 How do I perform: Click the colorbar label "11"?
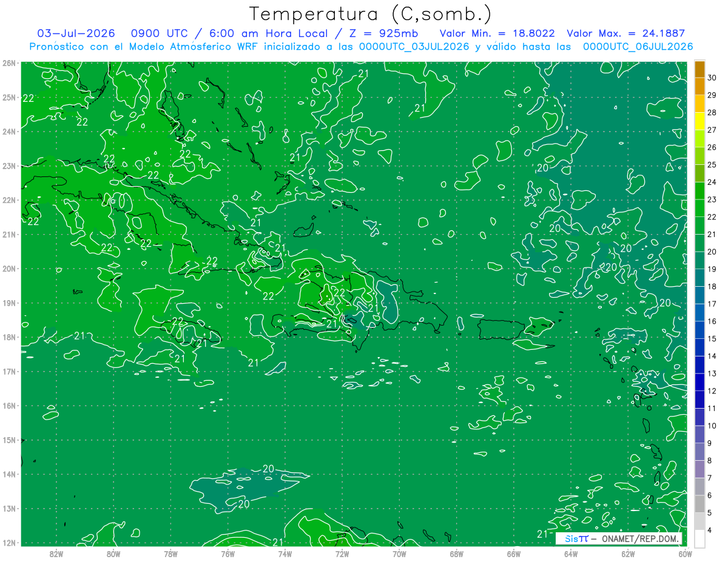pyautogui.click(x=712, y=409)
